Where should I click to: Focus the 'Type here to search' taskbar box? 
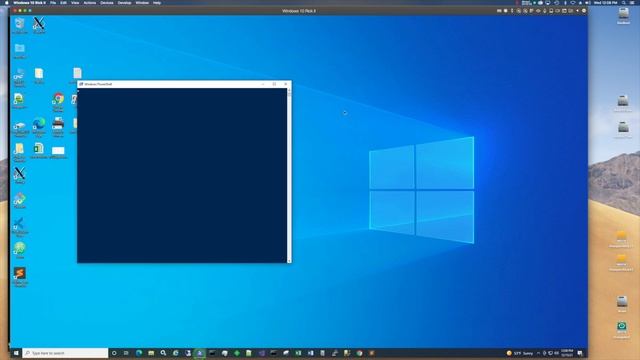click(65, 353)
